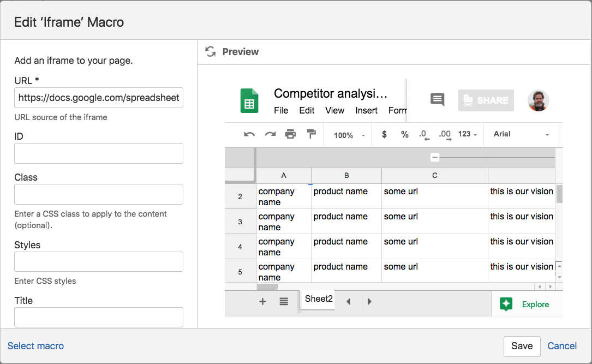Open the Arial font dropdown

521,134
